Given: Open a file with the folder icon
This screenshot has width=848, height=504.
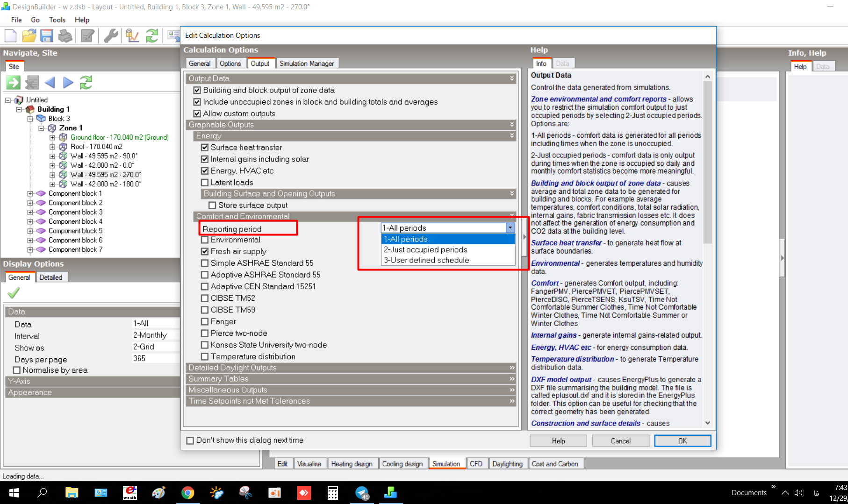Looking at the screenshot, I should coord(29,36).
